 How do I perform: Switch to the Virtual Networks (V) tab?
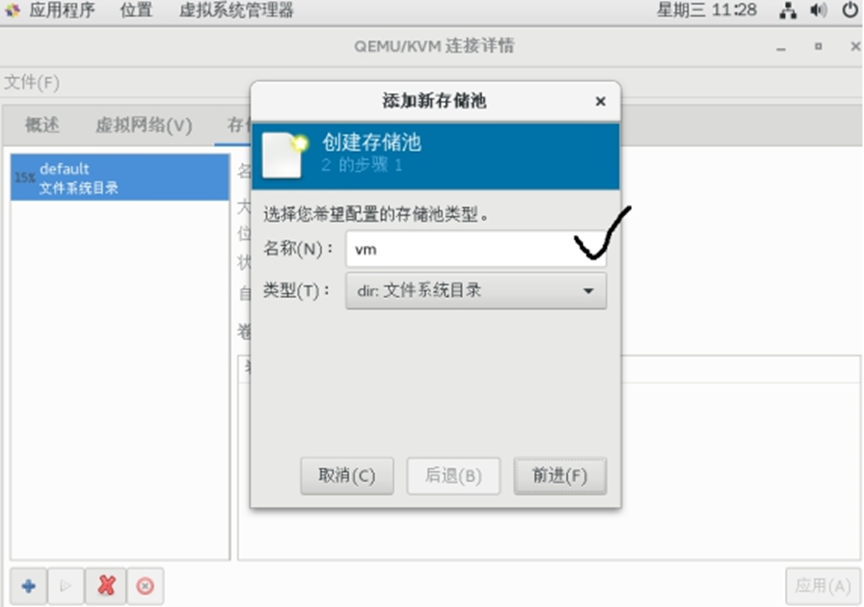[x=144, y=125]
